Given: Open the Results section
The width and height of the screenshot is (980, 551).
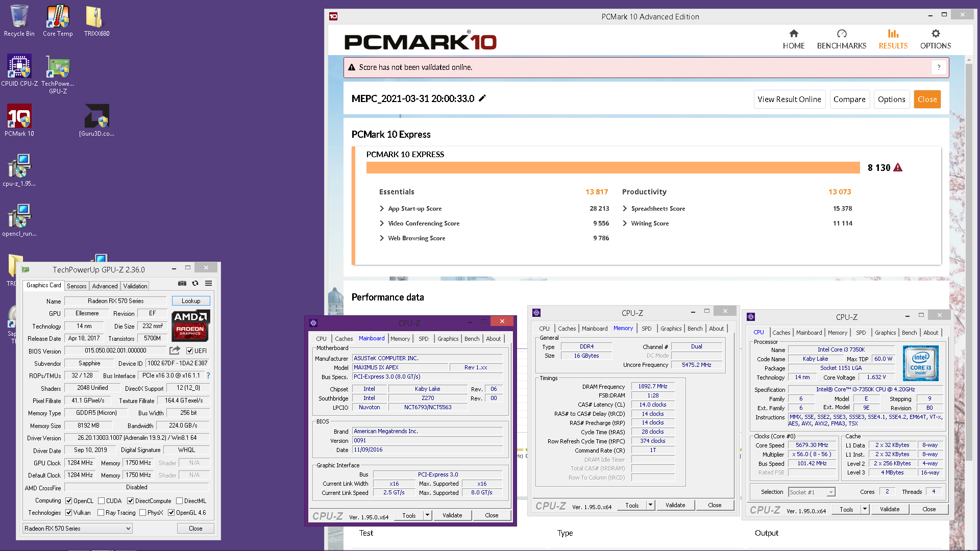Looking at the screenshot, I should click(893, 39).
